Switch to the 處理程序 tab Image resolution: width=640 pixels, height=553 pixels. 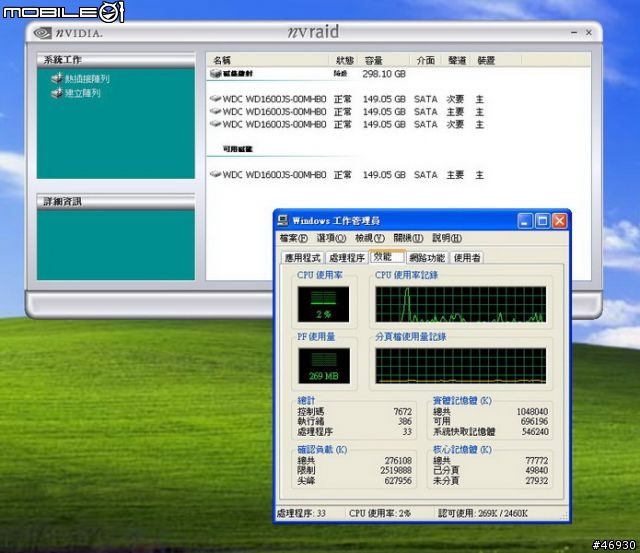(x=347, y=258)
